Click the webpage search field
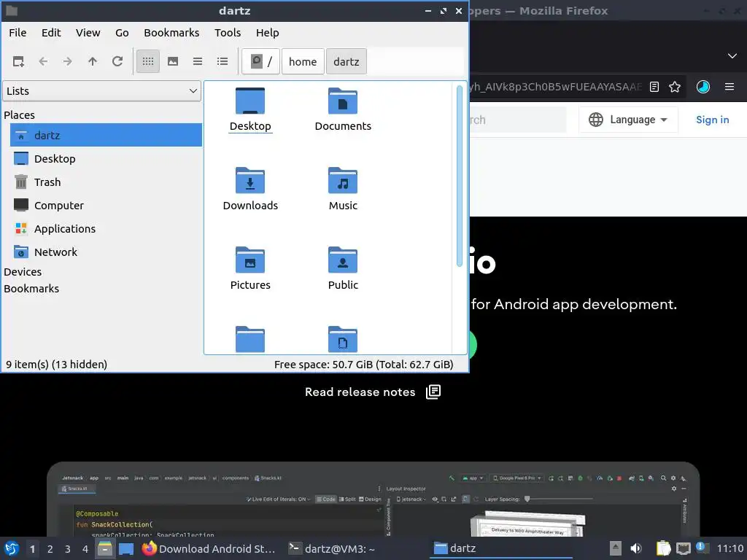This screenshot has width=747, height=560. 518,120
